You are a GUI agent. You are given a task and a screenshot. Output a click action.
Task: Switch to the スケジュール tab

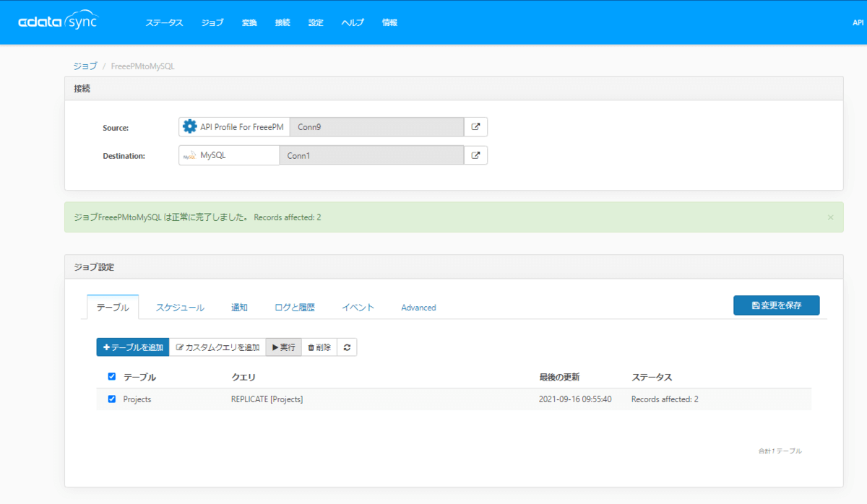180,307
